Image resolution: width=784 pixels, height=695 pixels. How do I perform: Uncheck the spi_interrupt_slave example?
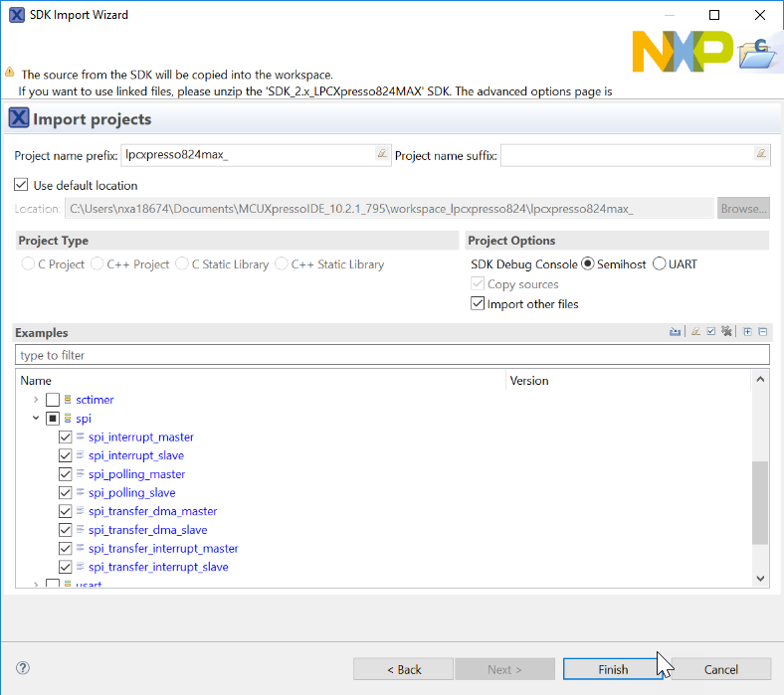pyautogui.click(x=65, y=455)
